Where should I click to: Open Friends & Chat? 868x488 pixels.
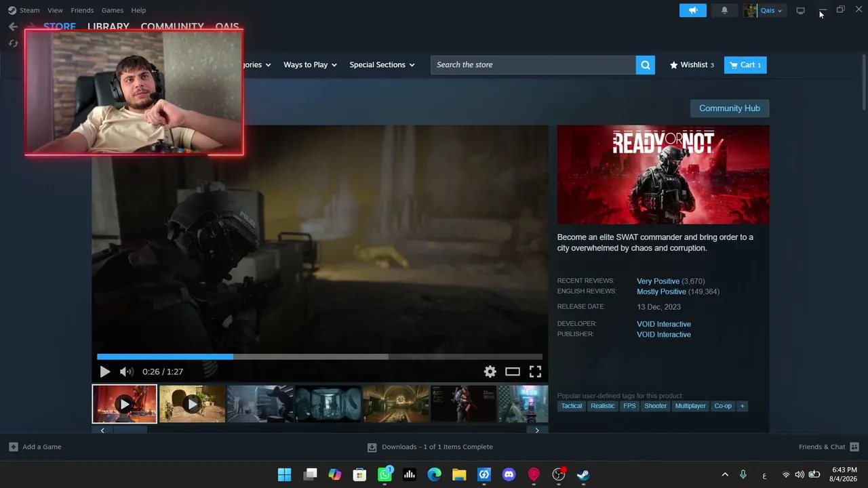(829, 447)
